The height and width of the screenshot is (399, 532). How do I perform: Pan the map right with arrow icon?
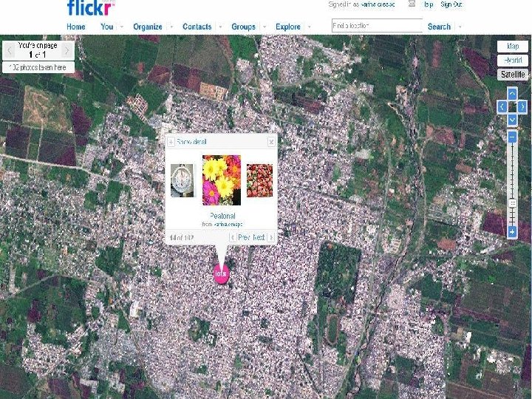(x=522, y=107)
